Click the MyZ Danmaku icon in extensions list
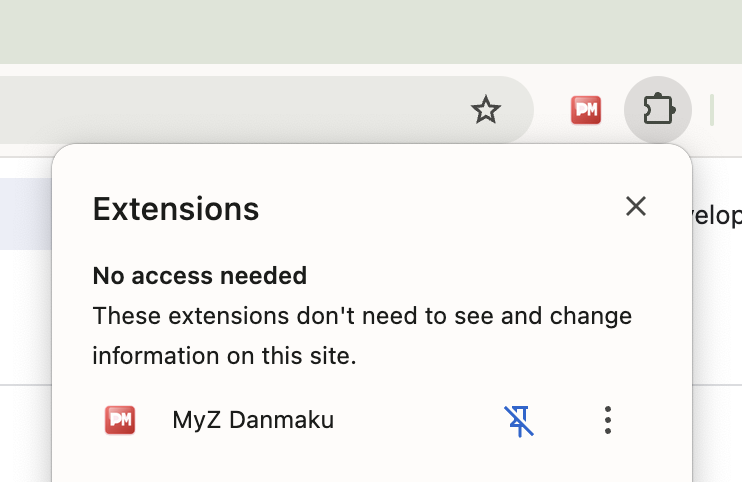The image size is (742, 482). point(120,420)
